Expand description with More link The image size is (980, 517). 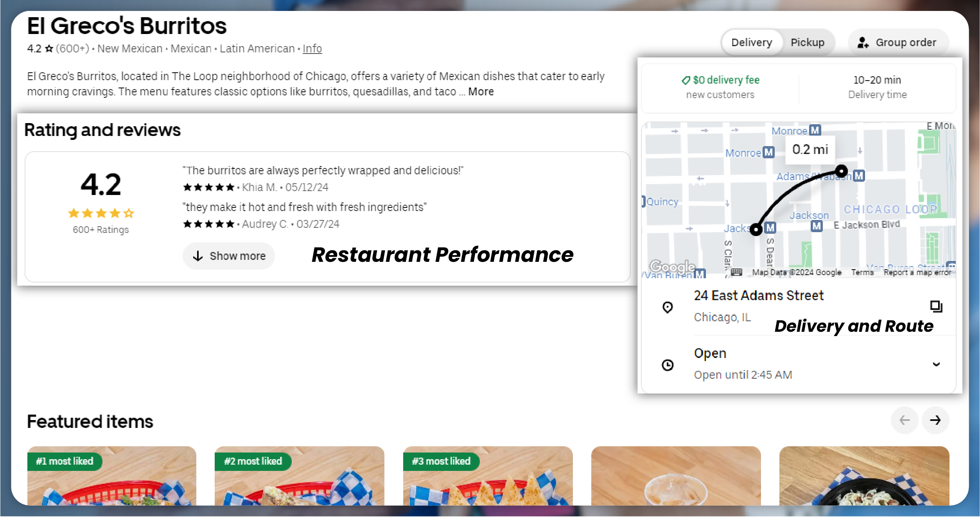(x=481, y=91)
